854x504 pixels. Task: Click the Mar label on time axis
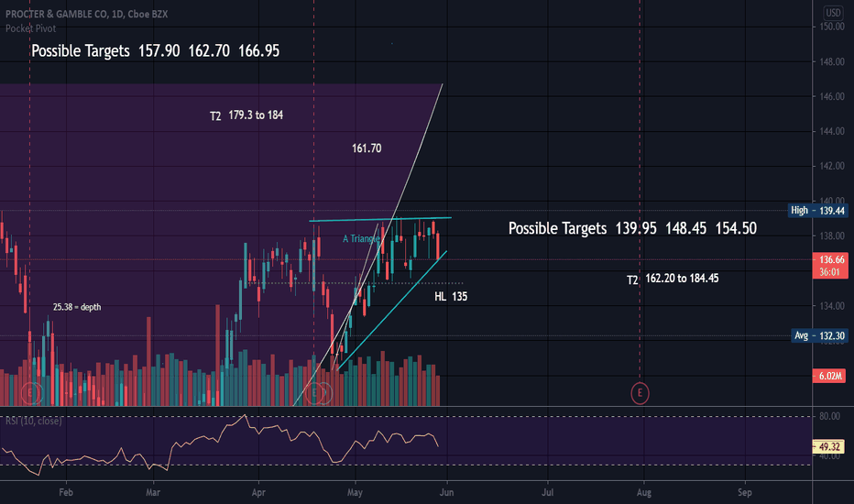point(153,492)
